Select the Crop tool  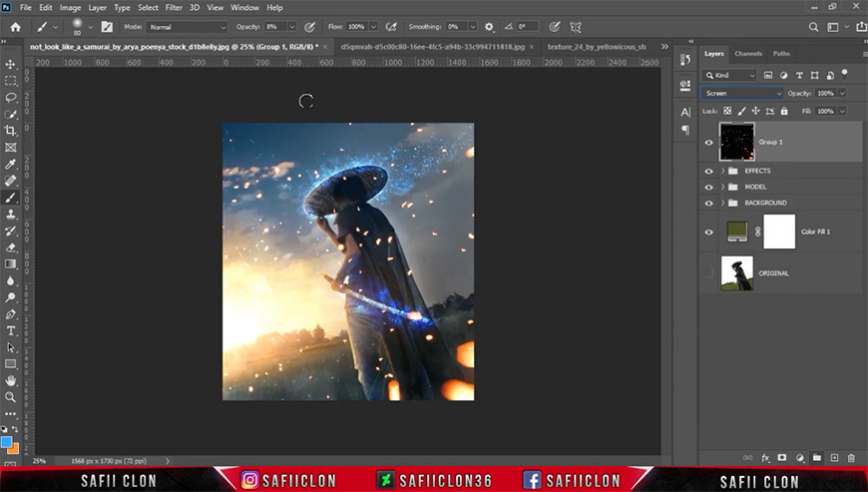click(x=11, y=131)
